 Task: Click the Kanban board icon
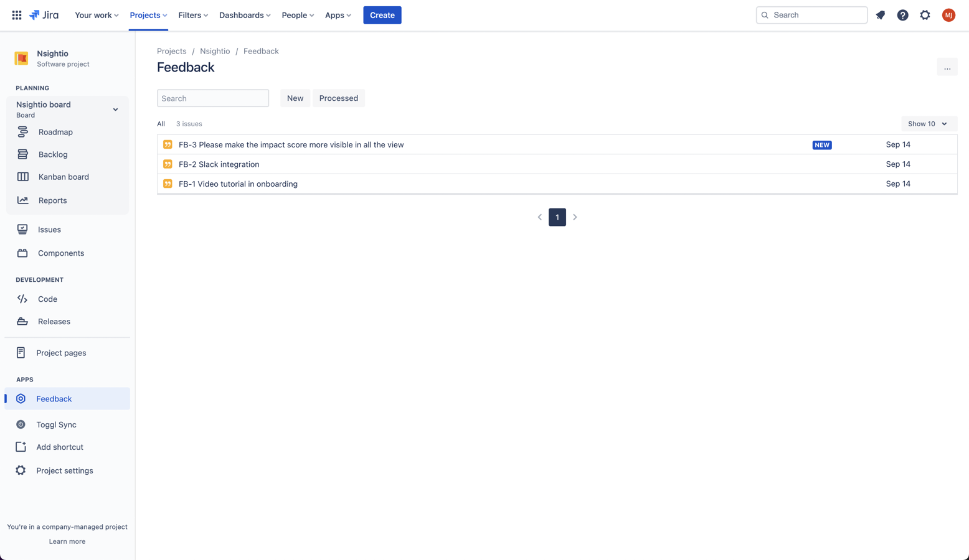click(x=23, y=177)
